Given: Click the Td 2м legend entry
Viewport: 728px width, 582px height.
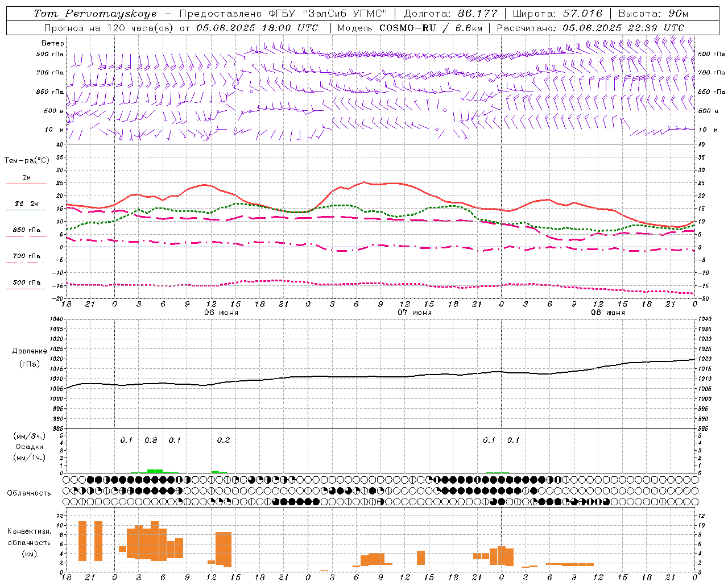Looking at the screenshot, I should coord(27,203).
